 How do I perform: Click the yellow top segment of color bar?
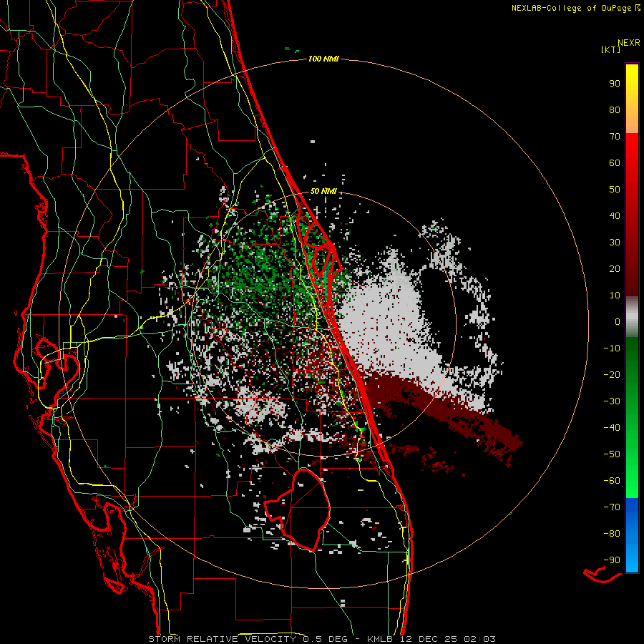632,98
